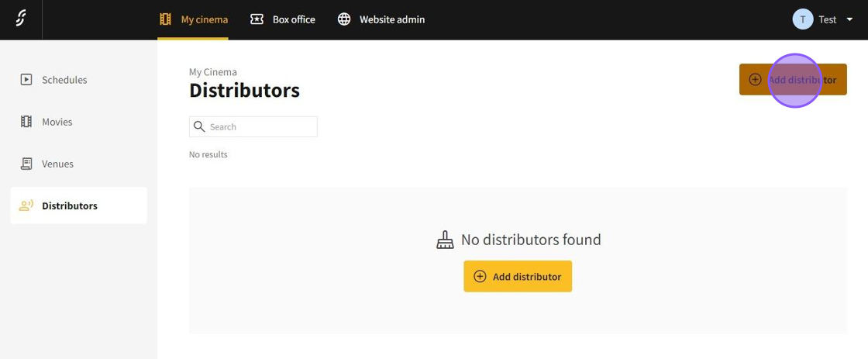Open Schedules in the sidebar

[x=64, y=80]
